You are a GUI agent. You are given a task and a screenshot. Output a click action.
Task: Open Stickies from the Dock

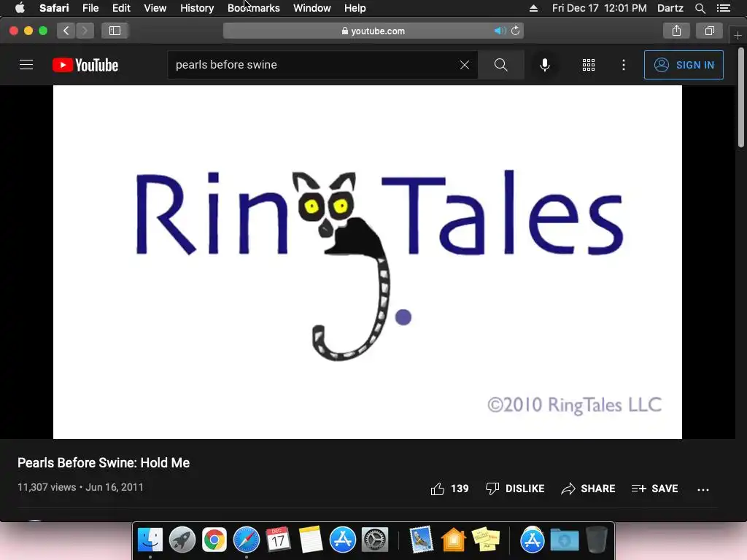pos(485,540)
